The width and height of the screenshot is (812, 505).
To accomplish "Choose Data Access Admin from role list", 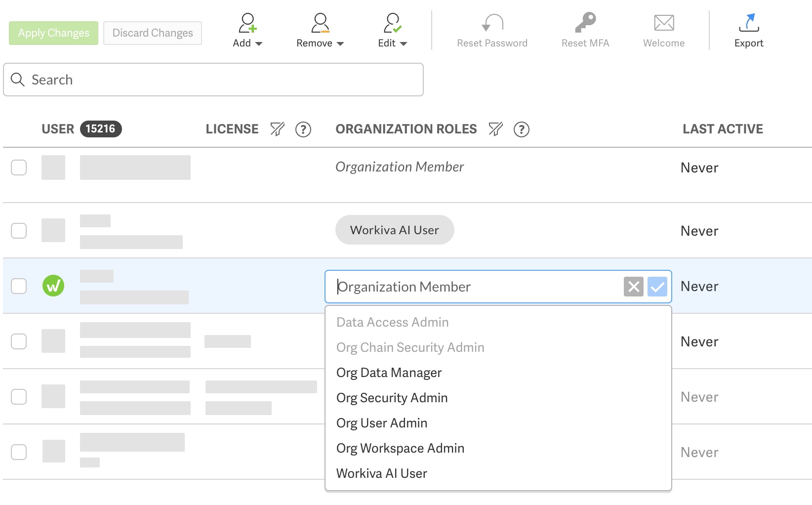I will (498, 322).
